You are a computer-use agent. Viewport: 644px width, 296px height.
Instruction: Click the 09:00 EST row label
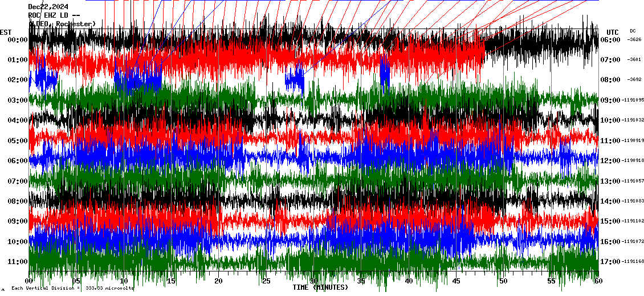coord(17,221)
